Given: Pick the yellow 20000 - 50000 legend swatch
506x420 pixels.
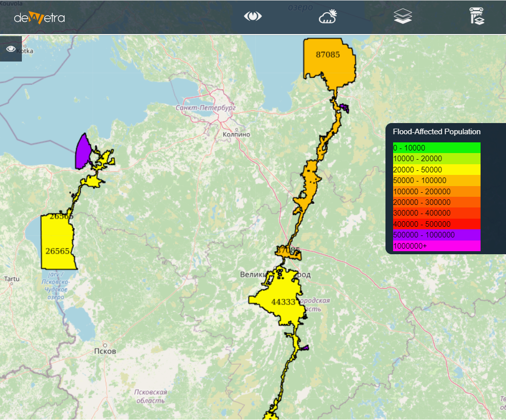Looking at the screenshot, I should pos(436,169).
